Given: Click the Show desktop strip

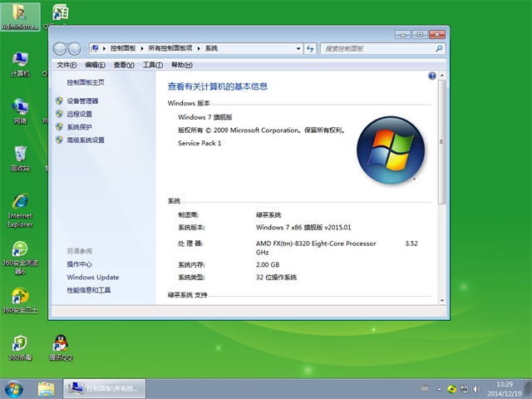Looking at the screenshot, I should point(529,389).
